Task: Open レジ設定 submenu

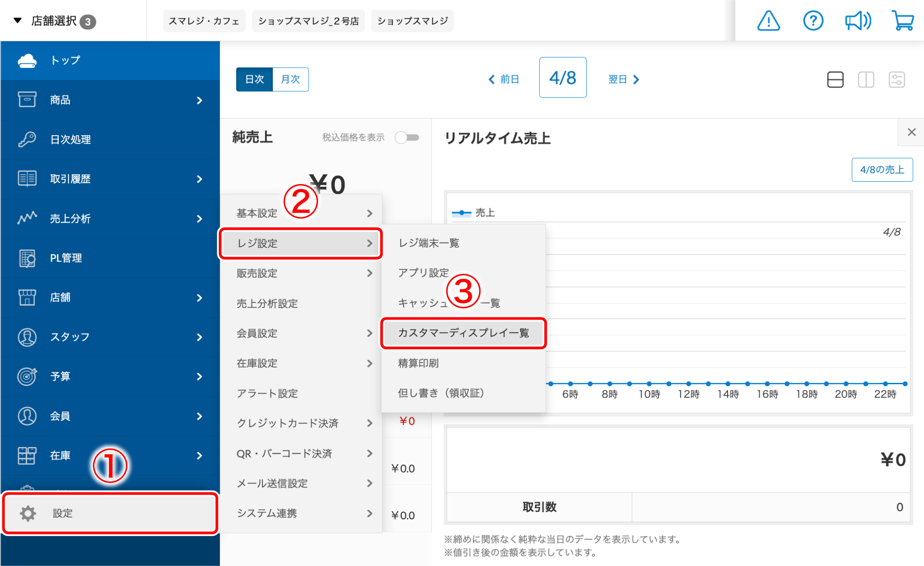Action: 301,243
